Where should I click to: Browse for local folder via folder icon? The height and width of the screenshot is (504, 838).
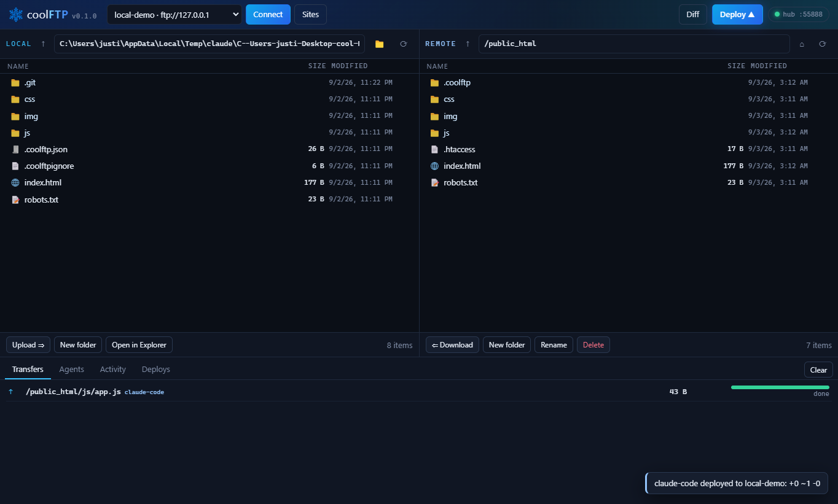[x=379, y=44]
